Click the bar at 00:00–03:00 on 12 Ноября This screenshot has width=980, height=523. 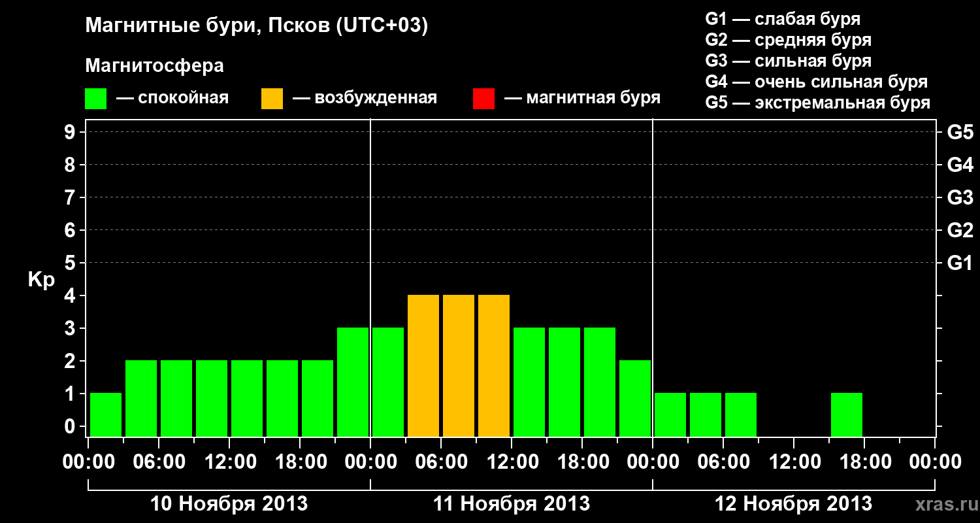[670, 414]
